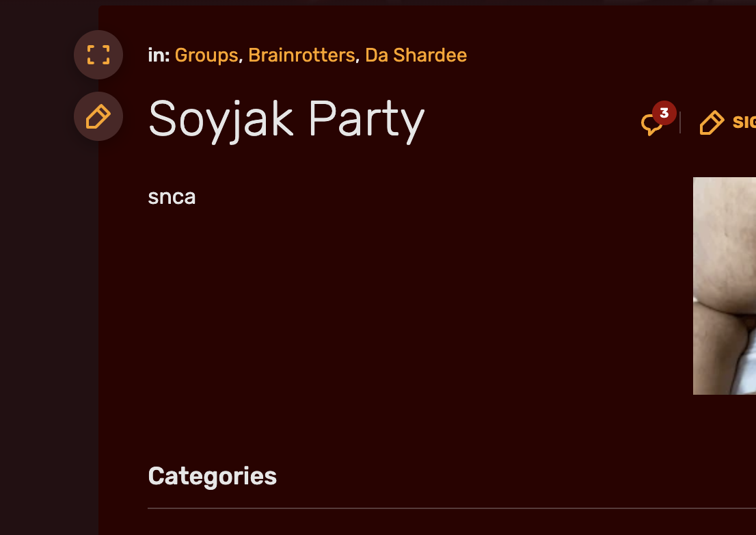Go to the Da Shardee category
Image resolution: width=756 pixels, height=535 pixels.
(x=416, y=55)
